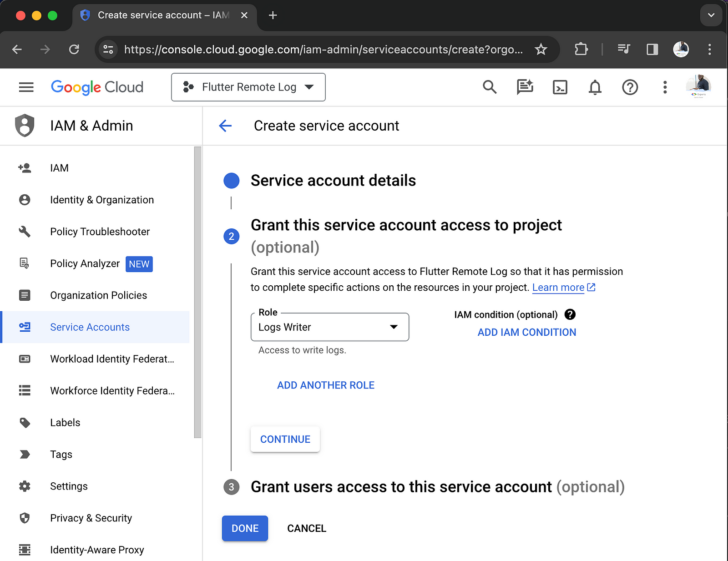Open console settings three-dot menu
Viewport: 728px width, 561px height.
(x=665, y=87)
